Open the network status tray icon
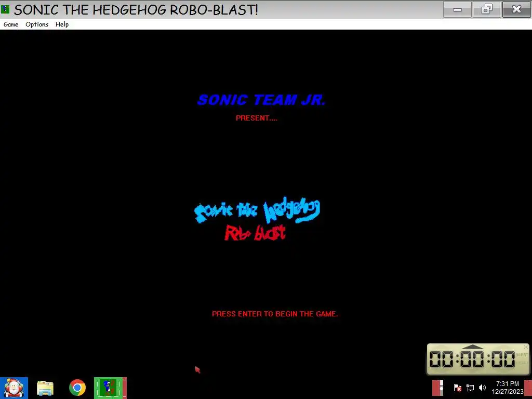Image resolution: width=532 pixels, height=399 pixels. coord(470,388)
